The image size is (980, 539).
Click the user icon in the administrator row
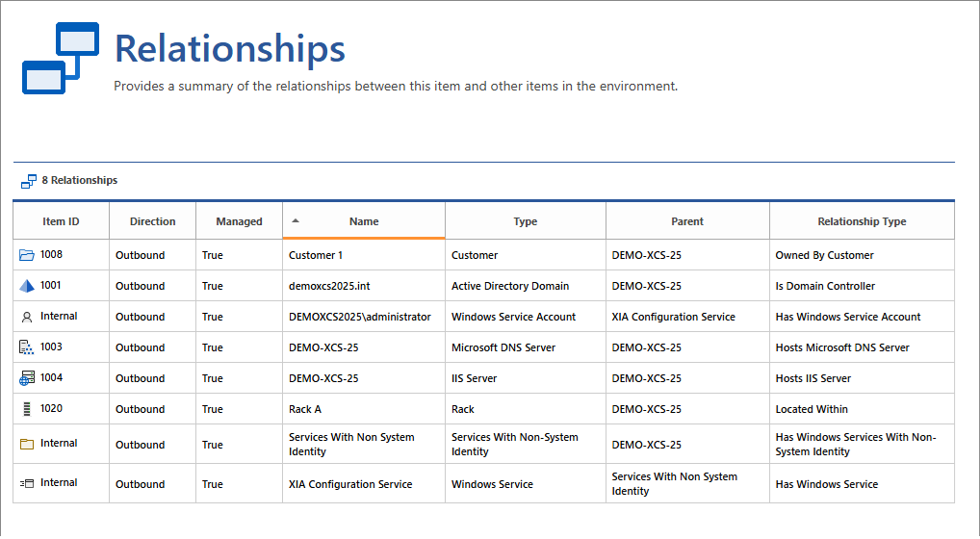pos(26,317)
